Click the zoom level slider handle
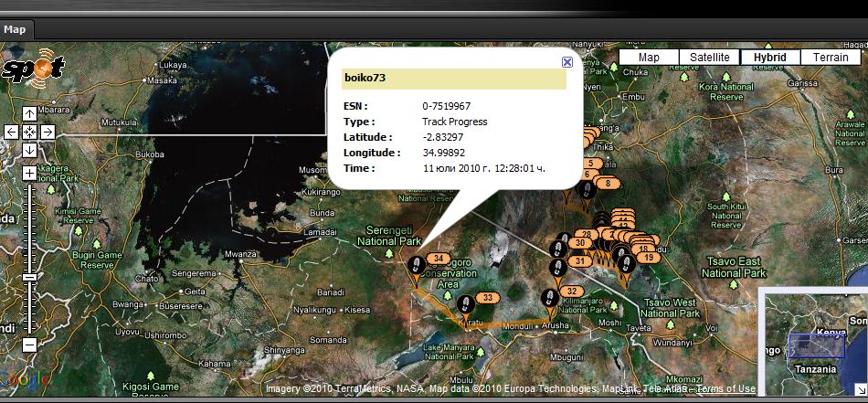 click(x=29, y=276)
